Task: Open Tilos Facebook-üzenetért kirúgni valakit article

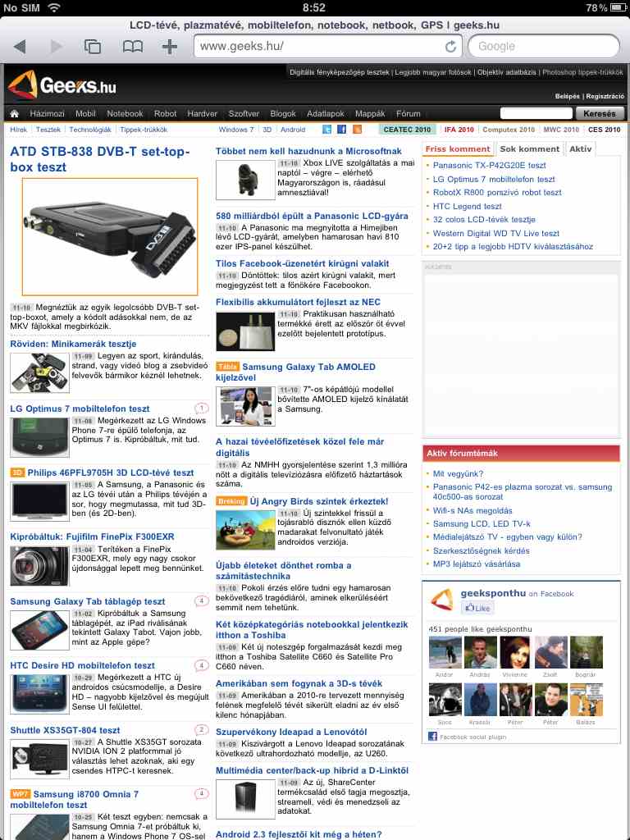Action: tap(302, 263)
